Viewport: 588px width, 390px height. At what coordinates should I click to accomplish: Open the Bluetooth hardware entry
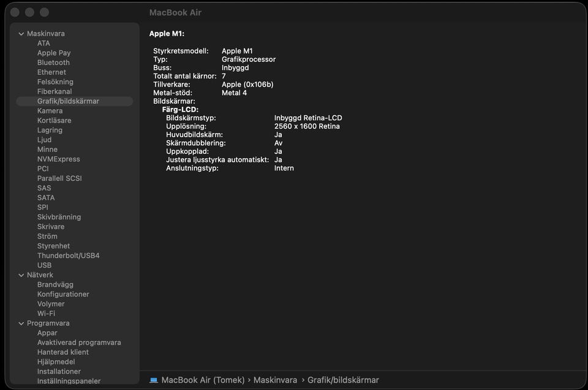pyautogui.click(x=53, y=63)
